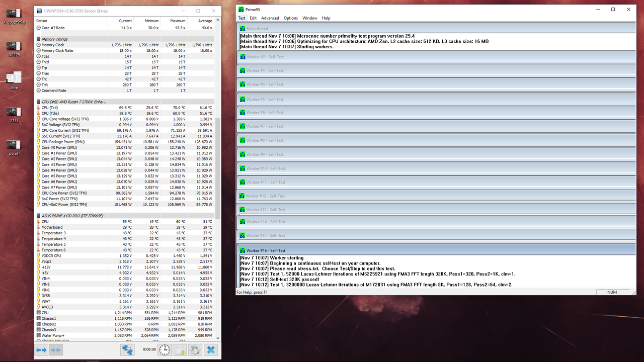Open HWiNFO remote network monitoring button
644x362 pixels.
click(128, 350)
